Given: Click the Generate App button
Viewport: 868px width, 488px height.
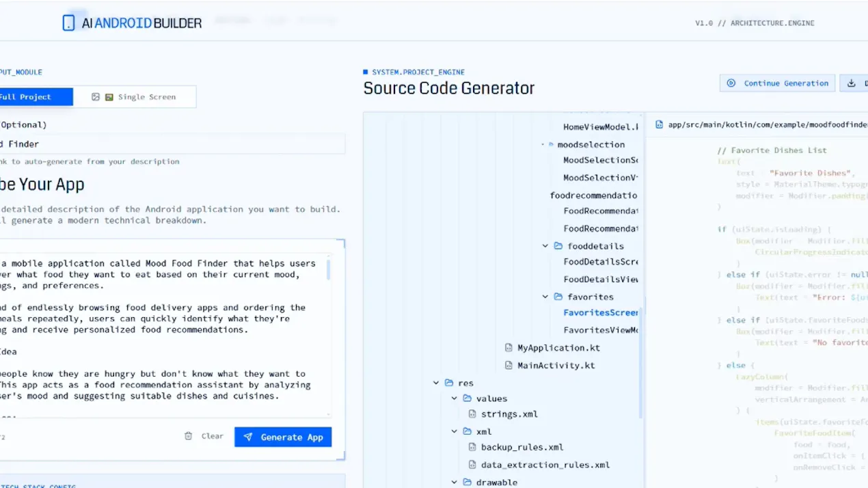Looking at the screenshot, I should point(283,437).
